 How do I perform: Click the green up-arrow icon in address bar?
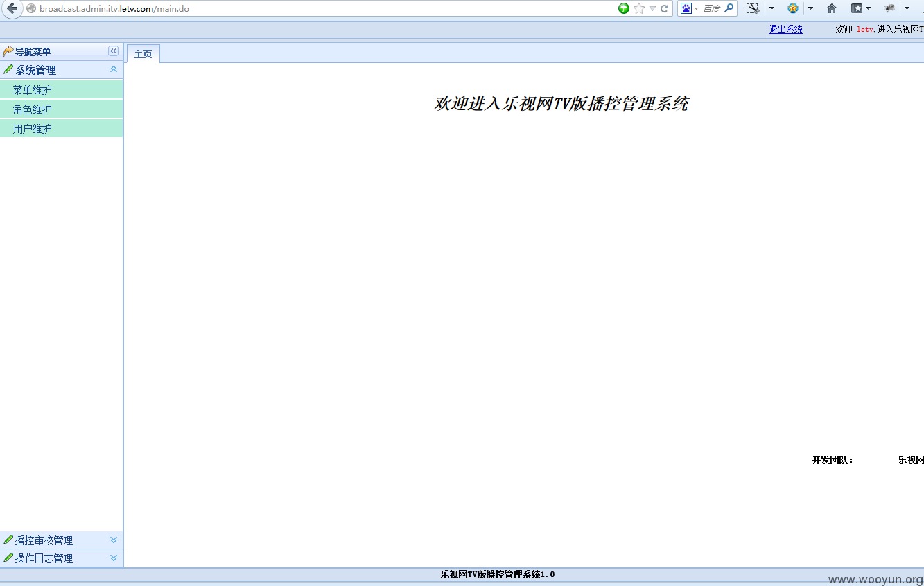tap(624, 8)
